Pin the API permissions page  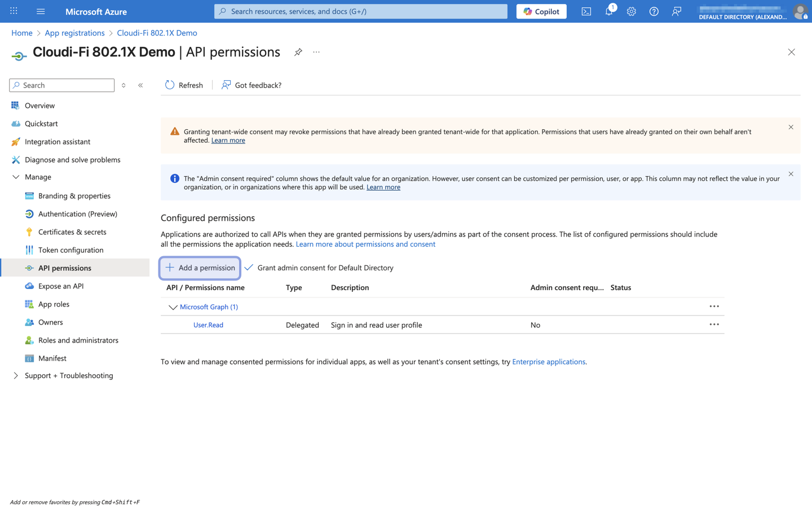pos(298,52)
